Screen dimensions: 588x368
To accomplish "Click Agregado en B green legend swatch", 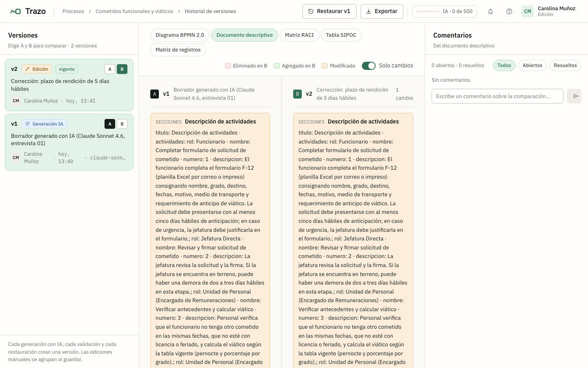I will (277, 66).
